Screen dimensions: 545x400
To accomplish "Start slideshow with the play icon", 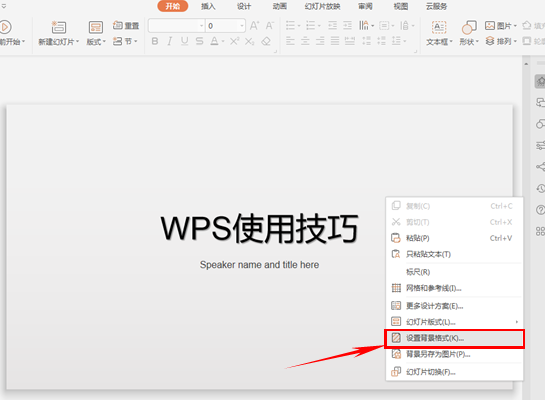I will click(5, 27).
